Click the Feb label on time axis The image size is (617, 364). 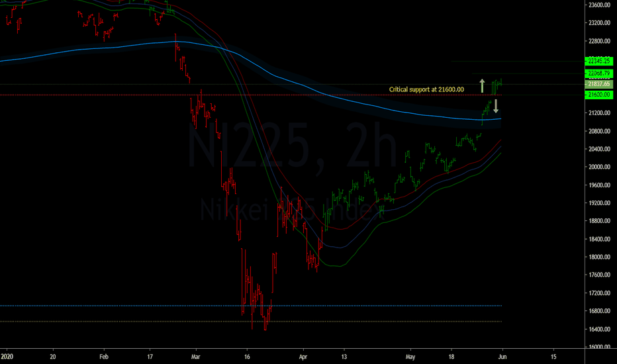click(x=103, y=357)
